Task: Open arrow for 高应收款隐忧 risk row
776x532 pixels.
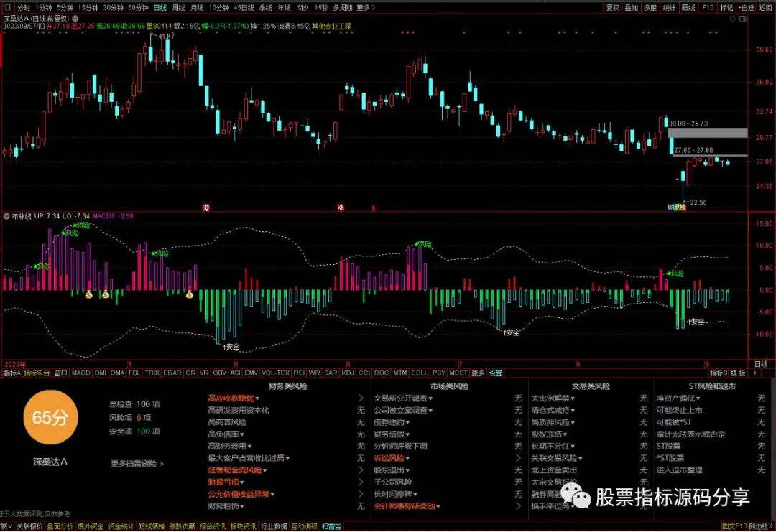Action: (x=361, y=398)
